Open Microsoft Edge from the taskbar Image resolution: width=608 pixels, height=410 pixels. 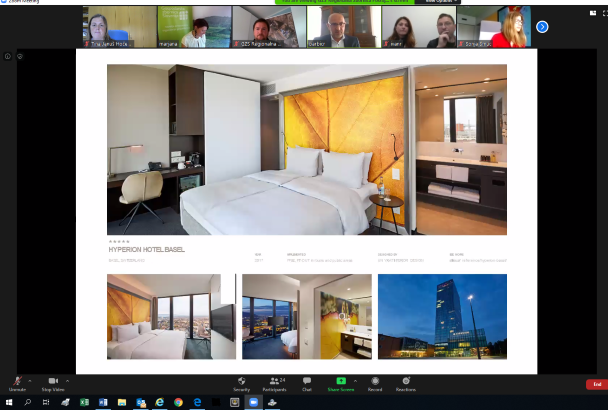(x=197, y=402)
